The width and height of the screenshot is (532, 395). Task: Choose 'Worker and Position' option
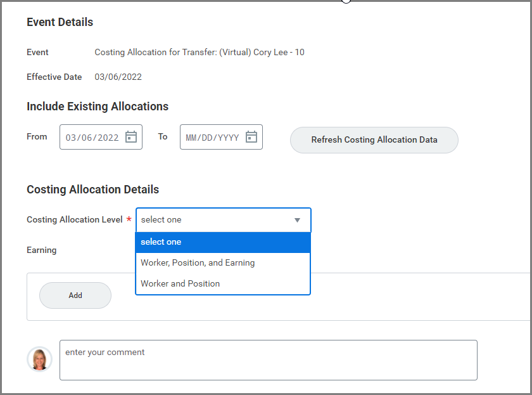(x=180, y=283)
